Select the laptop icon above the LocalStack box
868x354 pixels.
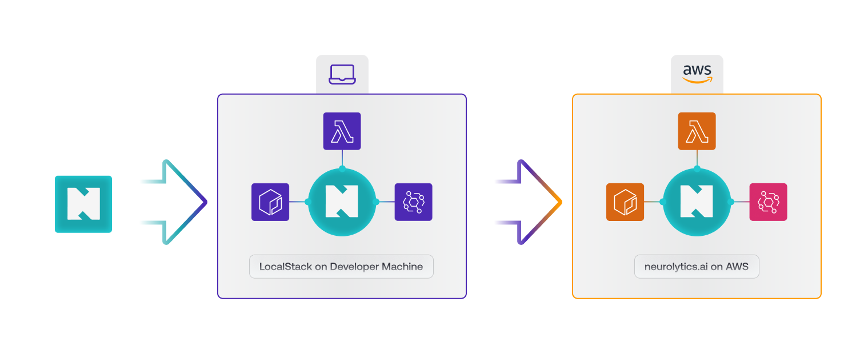coord(341,74)
